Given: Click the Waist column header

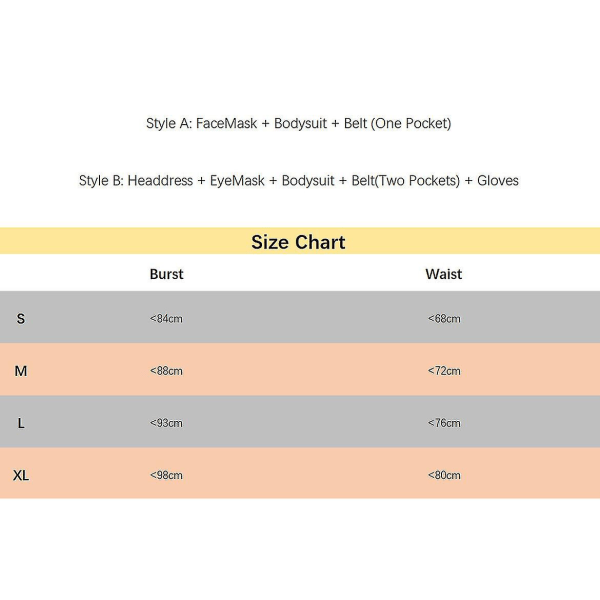Looking at the screenshot, I should (x=443, y=274).
